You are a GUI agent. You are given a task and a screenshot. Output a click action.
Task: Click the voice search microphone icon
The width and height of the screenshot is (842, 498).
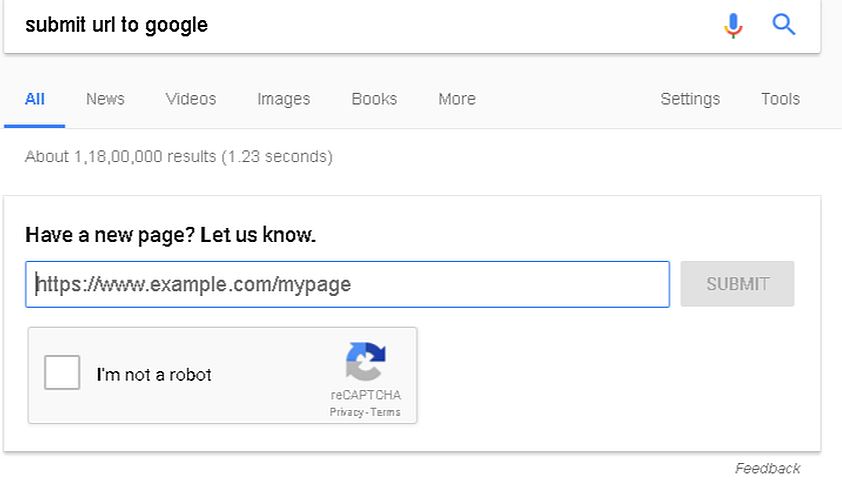[733, 25]
